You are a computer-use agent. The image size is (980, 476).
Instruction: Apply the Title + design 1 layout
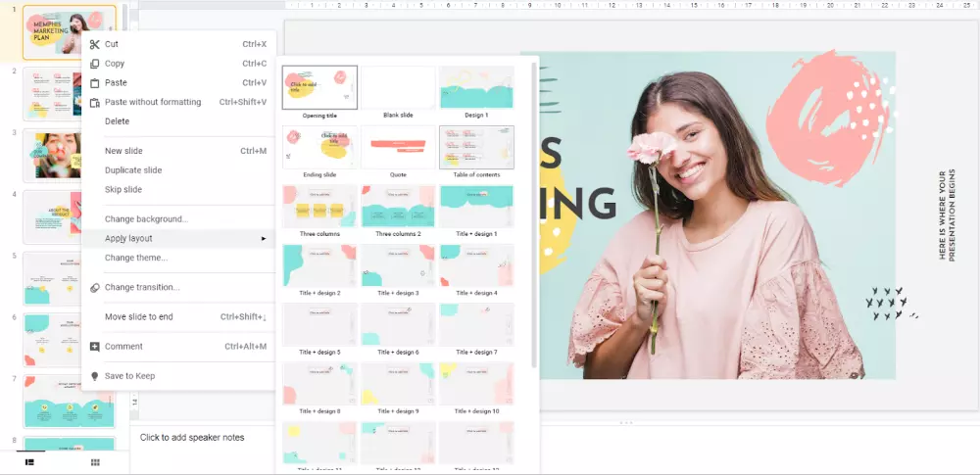pos(477,206)
